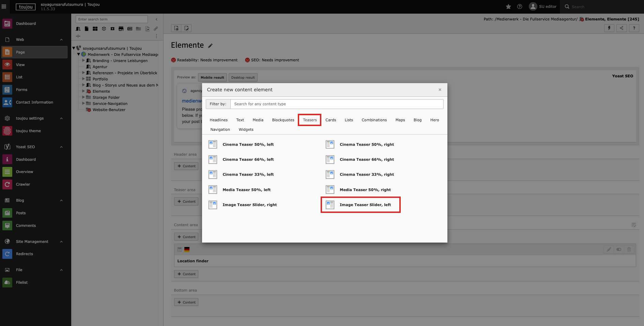Click the bookmarks star icon in the top bar

click(x=508, y=6)
